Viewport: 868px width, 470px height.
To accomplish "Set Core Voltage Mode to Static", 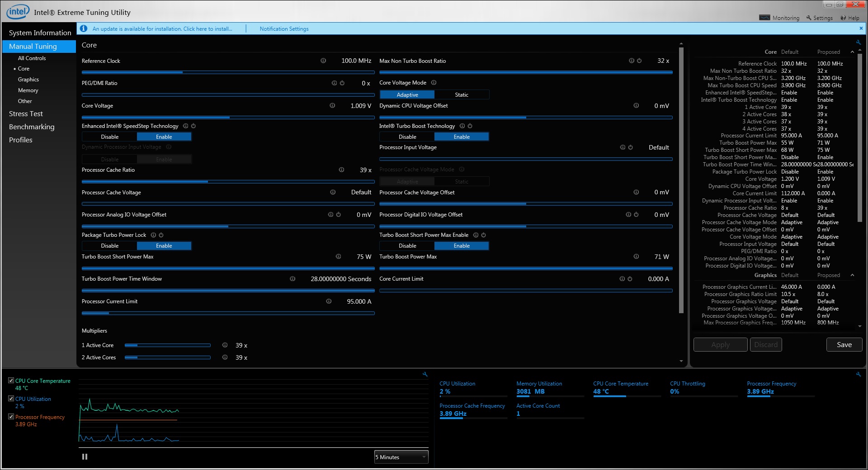I will tap(462, 94).
